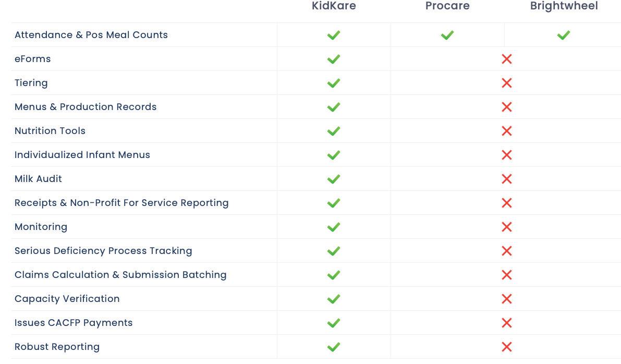Click red X for Nutrition Tools row

[506, 131]
